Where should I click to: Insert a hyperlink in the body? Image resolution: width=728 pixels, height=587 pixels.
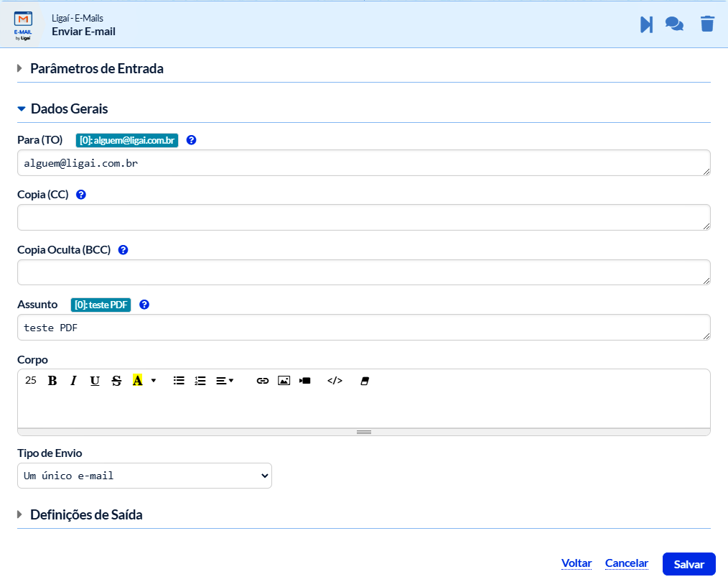pyautogui.click(x=262, y=381)
